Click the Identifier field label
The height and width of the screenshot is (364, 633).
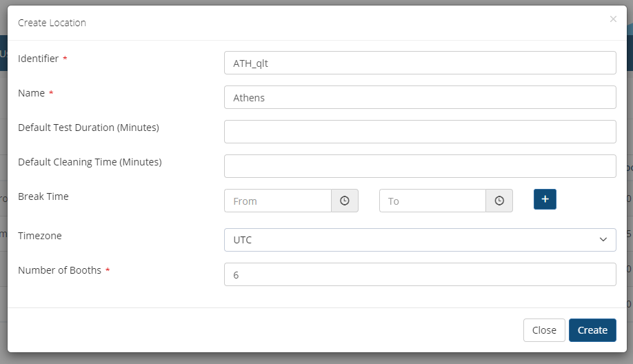pyautogui.click(x=39, y=59)
